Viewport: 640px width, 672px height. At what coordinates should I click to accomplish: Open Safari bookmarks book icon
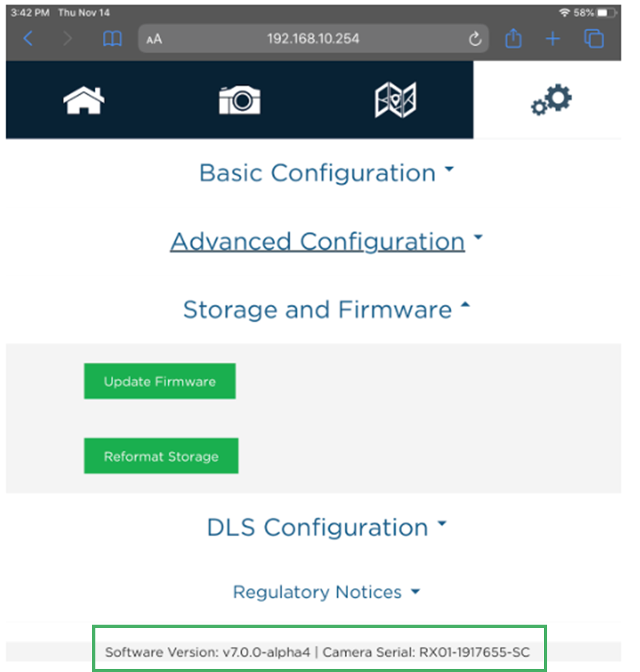click(112, 39)
